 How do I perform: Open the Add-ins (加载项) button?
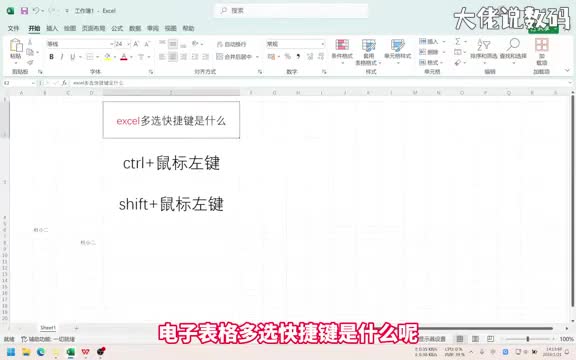541,51
